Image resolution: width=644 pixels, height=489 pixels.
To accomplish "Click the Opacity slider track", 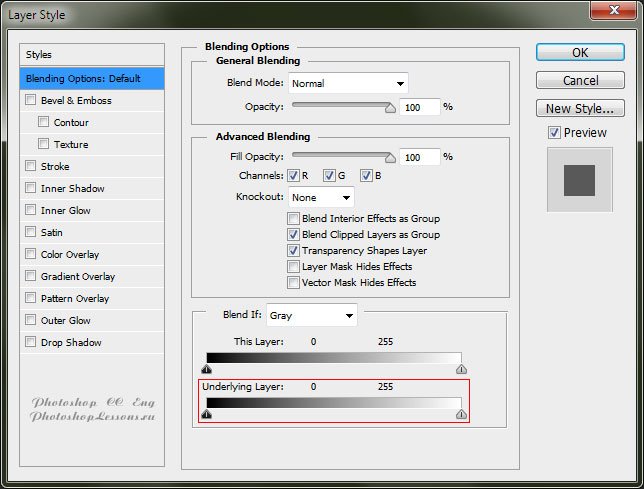I will tap(340, 106).
